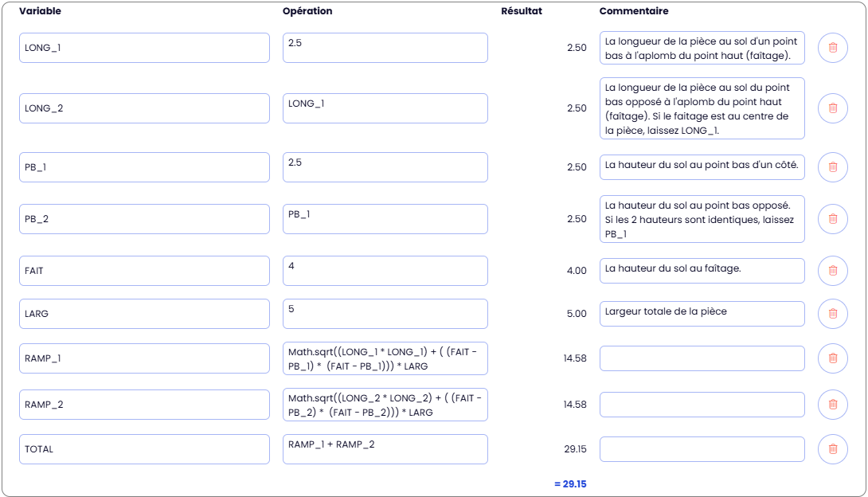Click empty comment box in TOTAL row

coord(702,449)
